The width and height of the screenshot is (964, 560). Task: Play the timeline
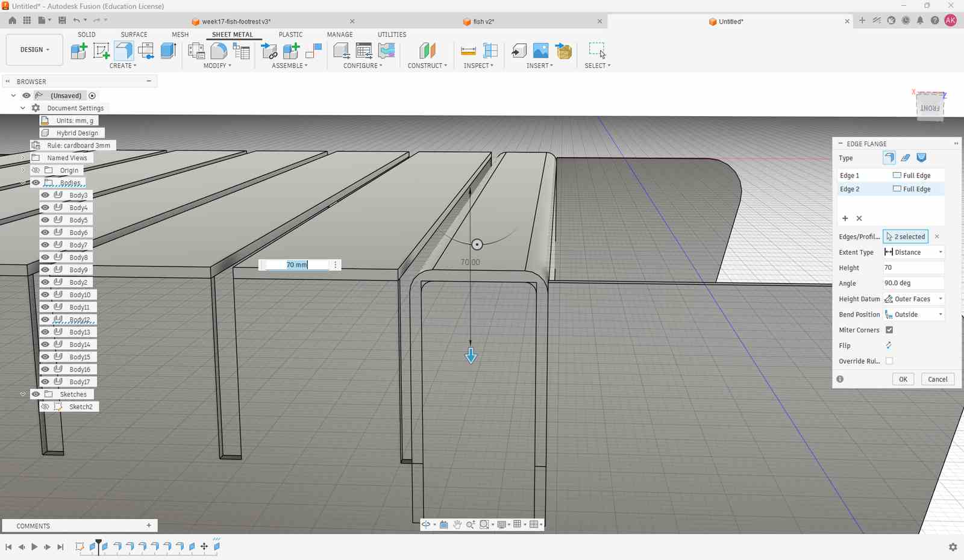coord(34,547)
